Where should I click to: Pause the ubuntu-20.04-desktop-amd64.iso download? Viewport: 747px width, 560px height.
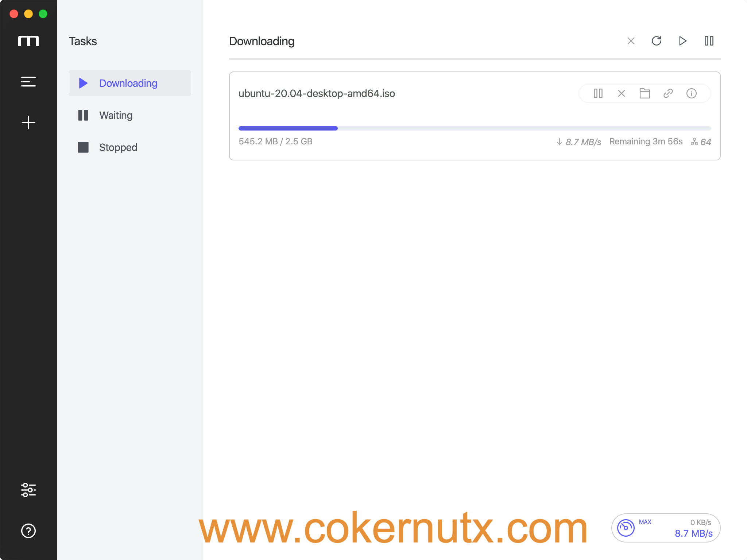597,94
